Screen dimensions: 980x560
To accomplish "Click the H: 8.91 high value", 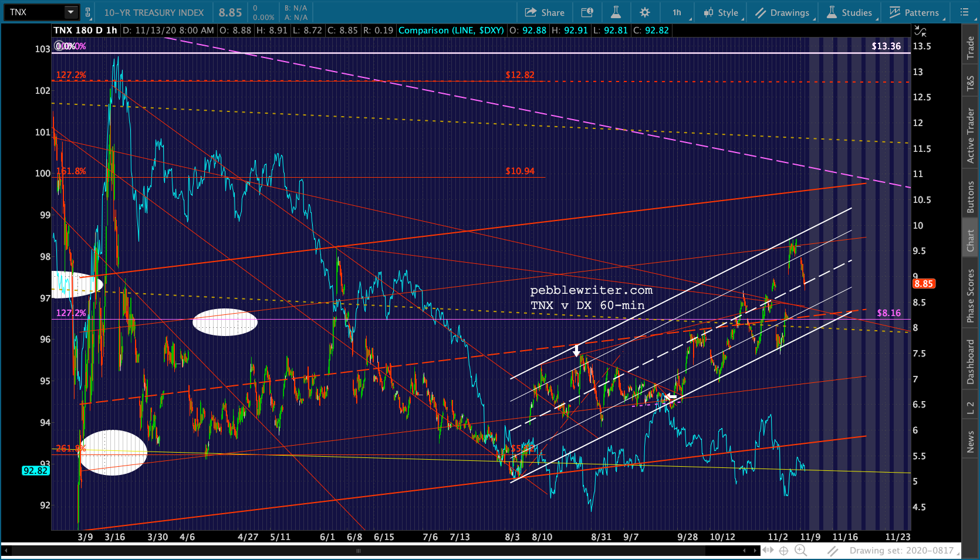I will [x=271, y=30].
